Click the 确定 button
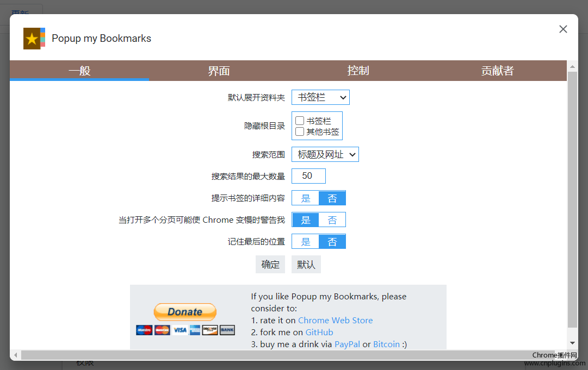 270,265
